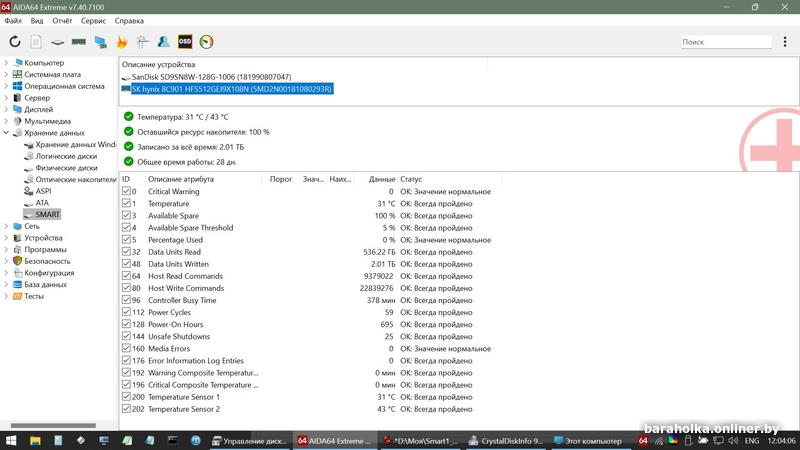Screen dimensions: 800x450
Task: Open the Report page icon in toolbar
Action: [x=36, y=42]
